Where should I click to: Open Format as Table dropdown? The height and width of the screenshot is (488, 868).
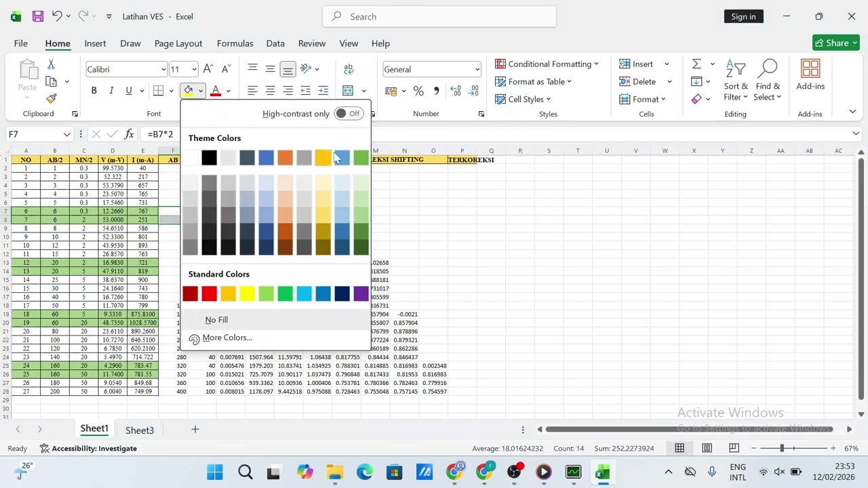pos(533,81)
